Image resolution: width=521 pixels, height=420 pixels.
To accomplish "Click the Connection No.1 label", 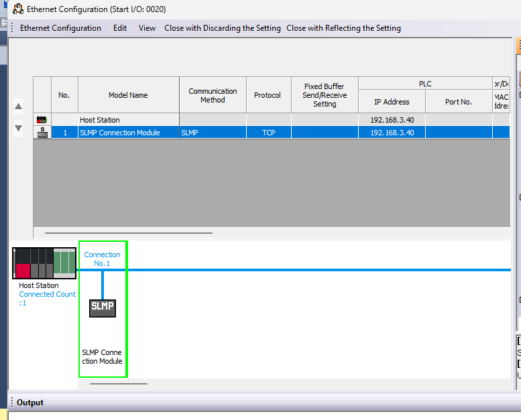I will click(x=102, y=259).
